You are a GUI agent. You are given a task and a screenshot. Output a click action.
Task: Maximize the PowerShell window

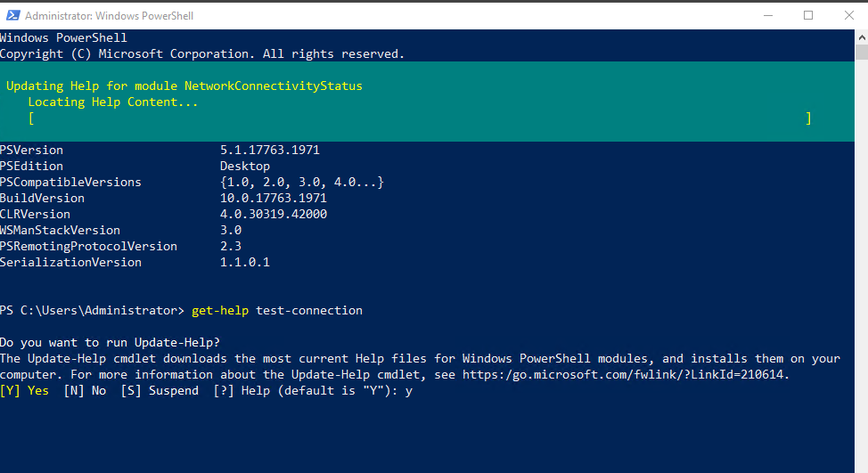(808, 15)
